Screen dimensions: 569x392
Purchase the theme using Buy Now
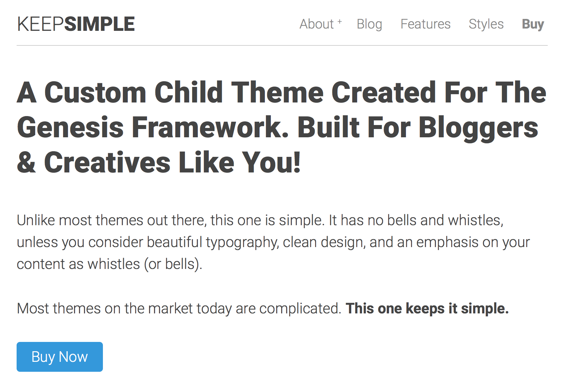(x=59, y=357)
